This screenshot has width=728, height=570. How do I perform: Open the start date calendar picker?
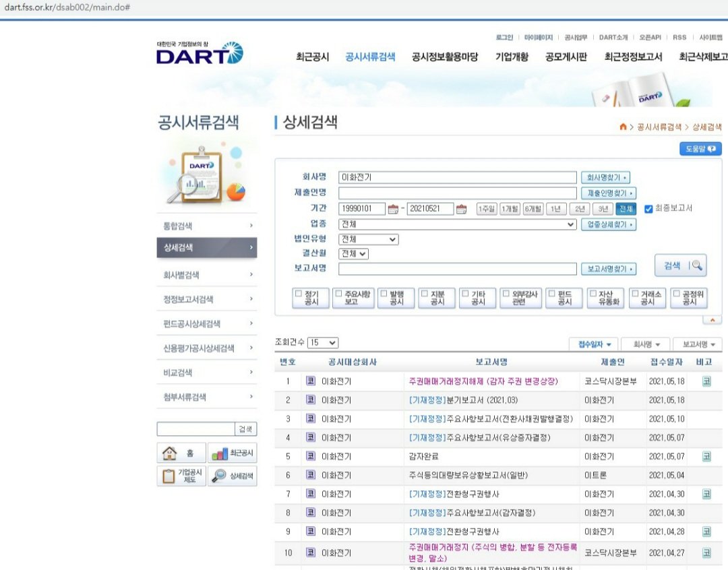tap(393, 209)
